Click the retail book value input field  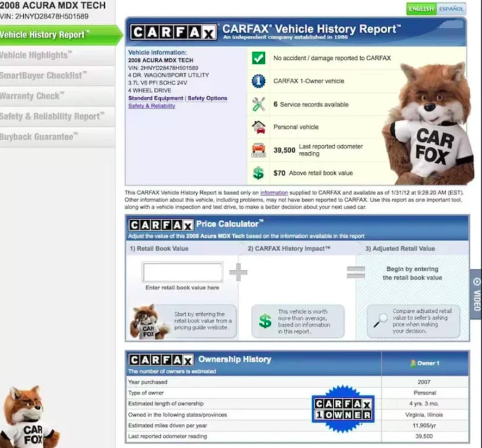(x=182, y=272)
